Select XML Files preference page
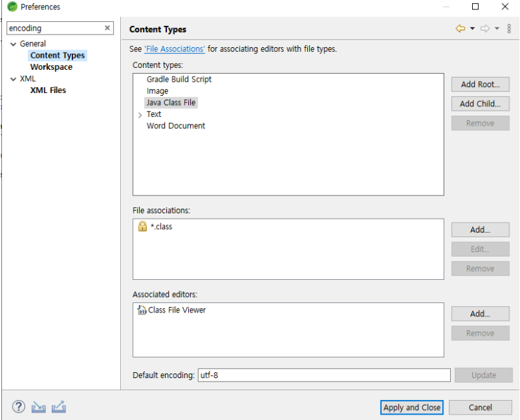The height and width of the screenshot is (420, 520). click(x=48, y=90)
